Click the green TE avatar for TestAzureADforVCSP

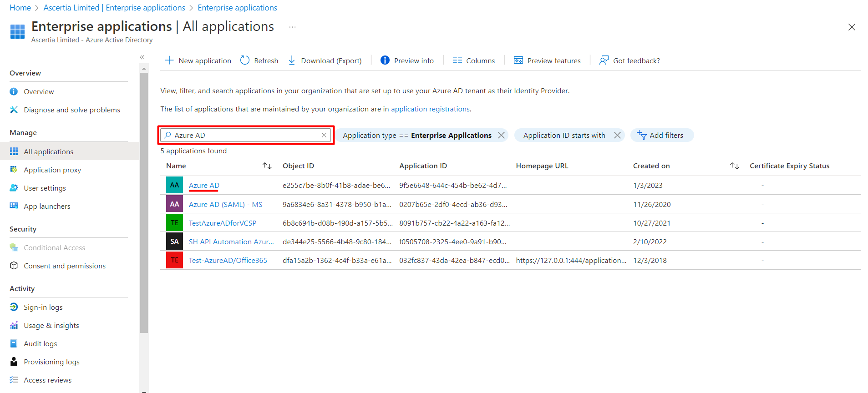tap(174, 223)
